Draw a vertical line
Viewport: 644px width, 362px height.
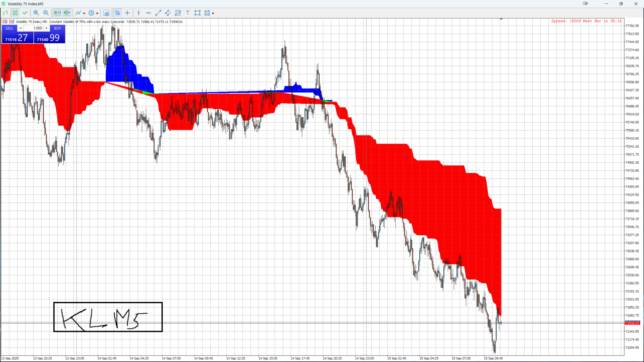(139, 13)
